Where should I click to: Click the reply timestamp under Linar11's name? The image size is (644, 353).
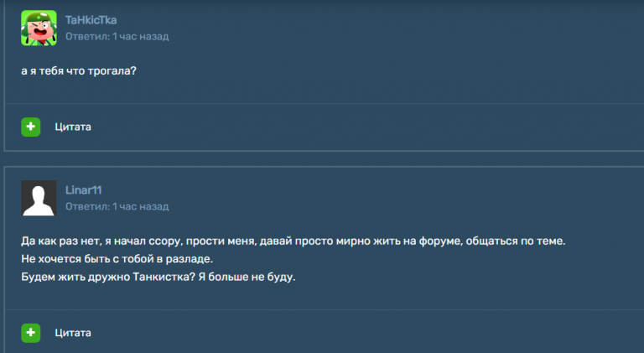pos(117,206)
